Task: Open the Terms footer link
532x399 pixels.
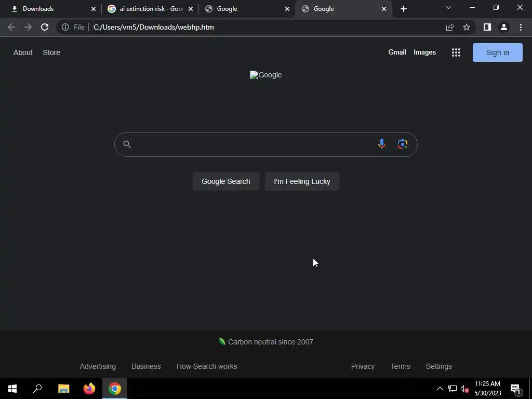Action: (x=401, y=366)
